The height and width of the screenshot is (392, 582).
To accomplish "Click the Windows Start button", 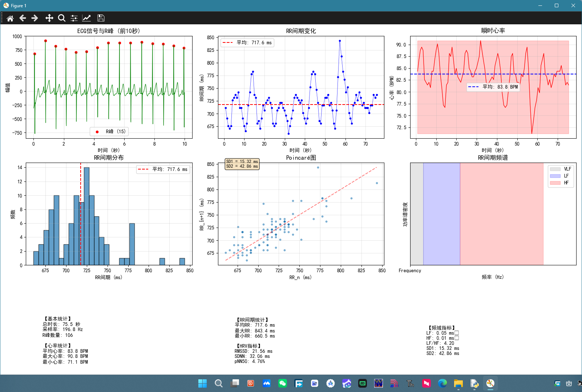I will tap(202, 383).
